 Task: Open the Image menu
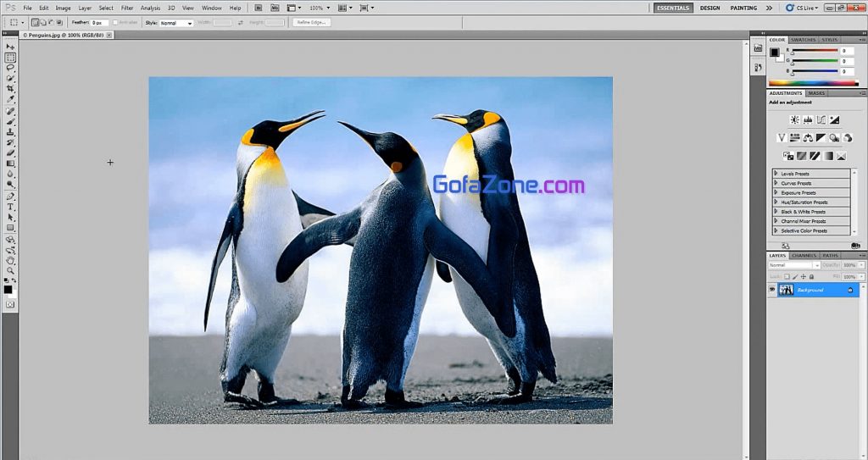coord(63,8)
